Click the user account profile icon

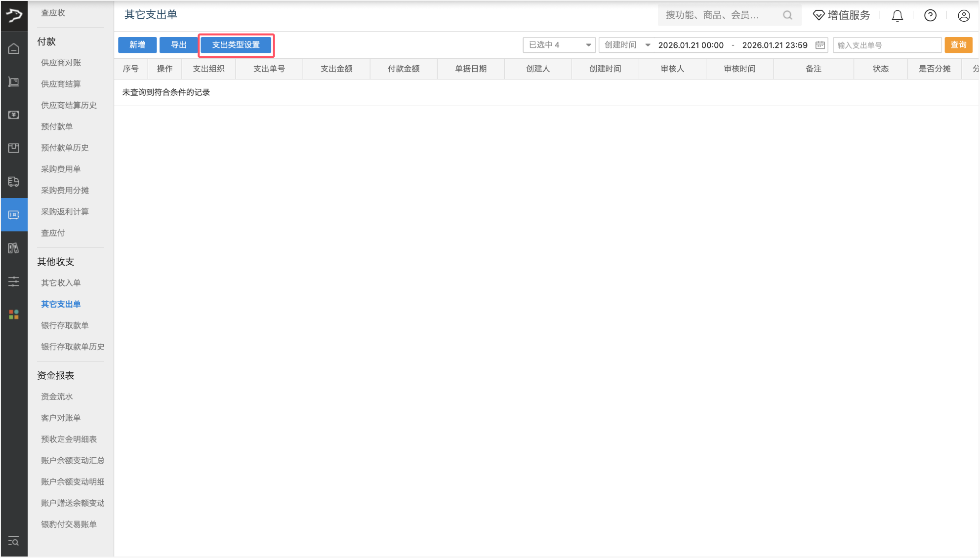(x=963, y=16)
